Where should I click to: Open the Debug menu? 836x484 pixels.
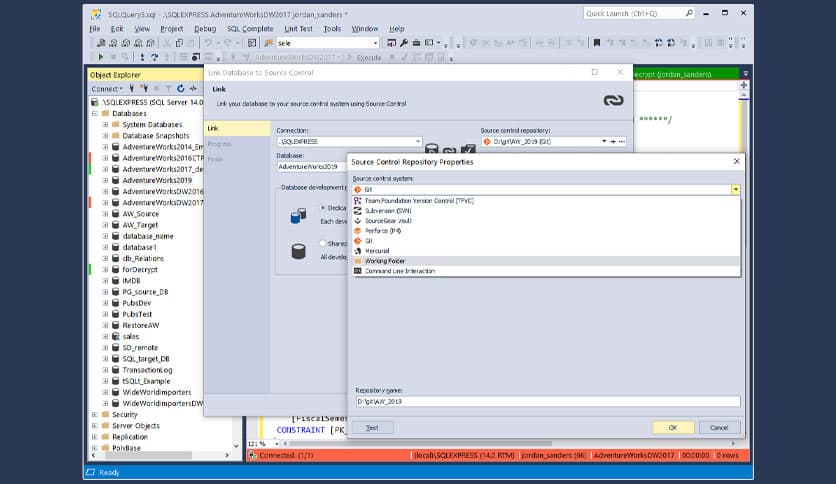(x=205, y=29)
